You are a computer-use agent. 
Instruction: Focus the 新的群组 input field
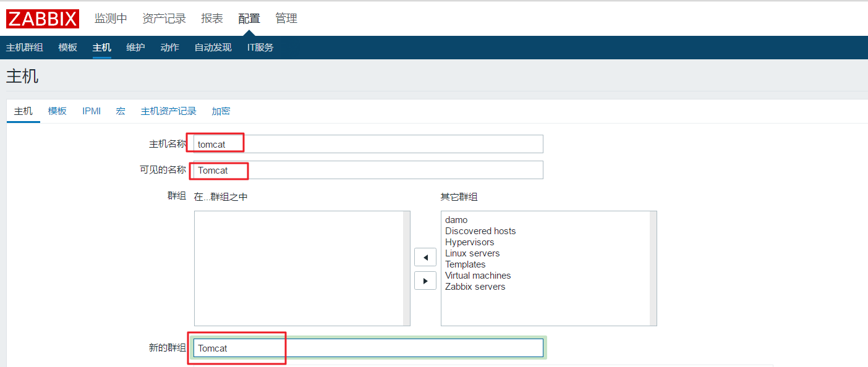point(368,348)
